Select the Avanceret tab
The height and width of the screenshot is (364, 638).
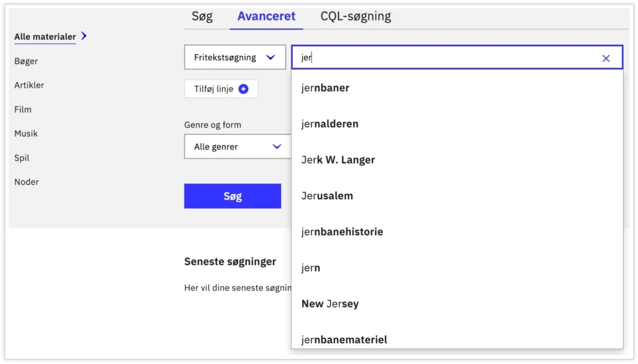click(x=267, y=17)
